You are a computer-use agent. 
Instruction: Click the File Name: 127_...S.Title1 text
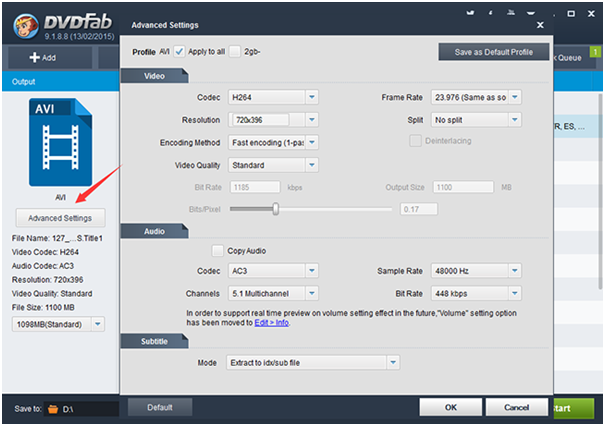57,238
